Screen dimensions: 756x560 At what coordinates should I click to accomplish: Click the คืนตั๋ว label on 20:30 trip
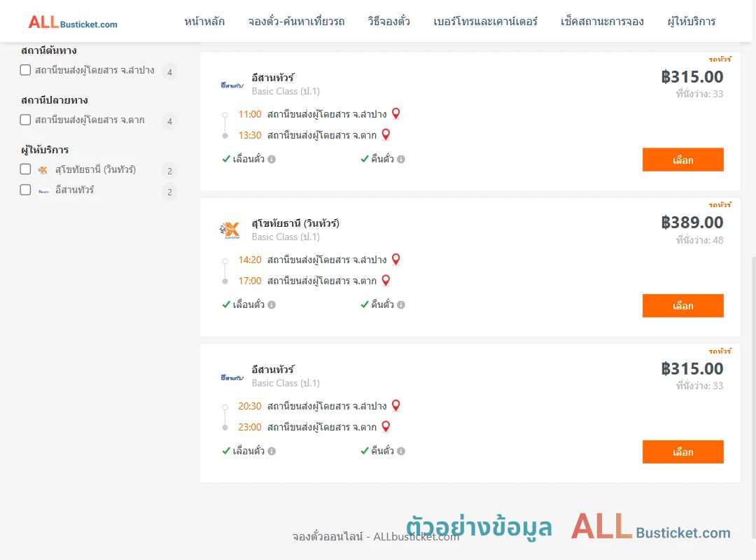click(382, 451)
